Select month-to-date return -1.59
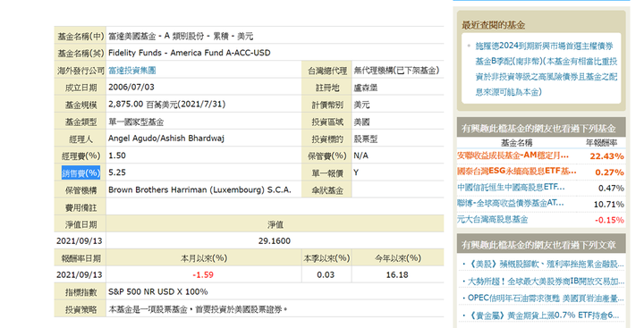The height and width of the screenshot is (328, 644). coord(203,274)
